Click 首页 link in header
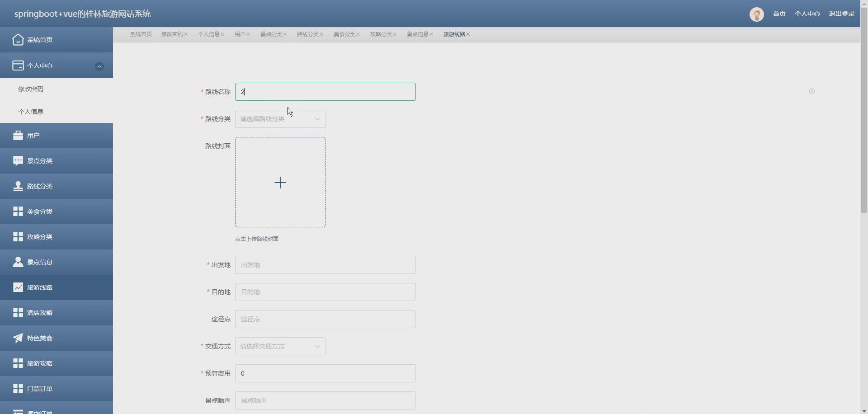Screen dimensions: 868x414 pos(779,14)
